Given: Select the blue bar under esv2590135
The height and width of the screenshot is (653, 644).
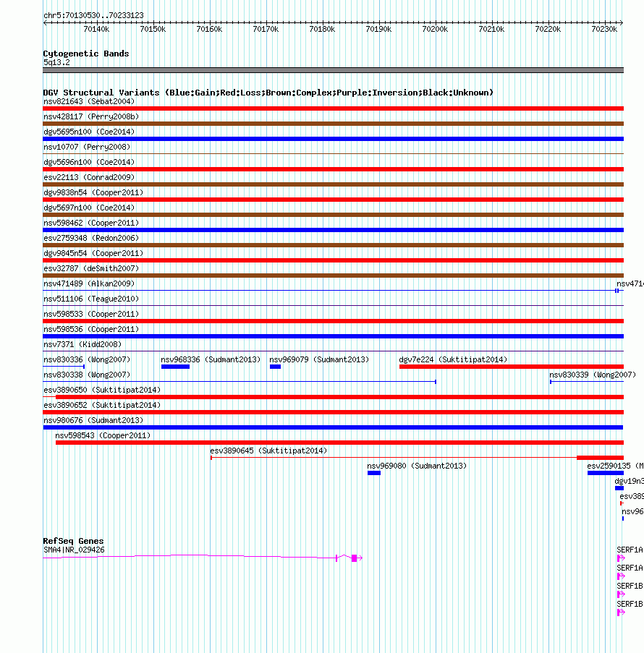Looking at the screenshot, I should tap(605, 473).
